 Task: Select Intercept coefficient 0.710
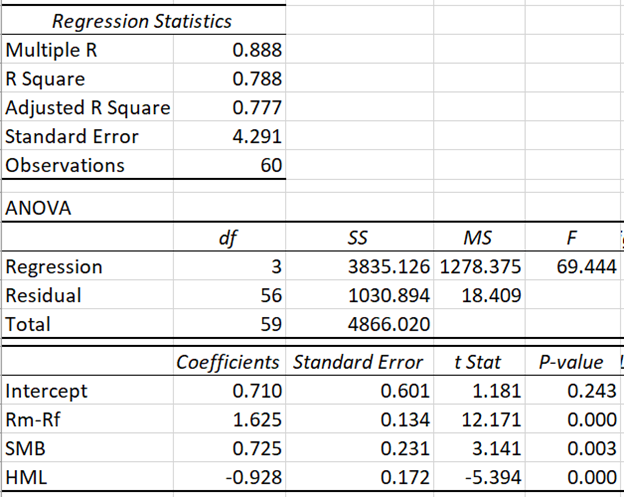click(257, 391)
